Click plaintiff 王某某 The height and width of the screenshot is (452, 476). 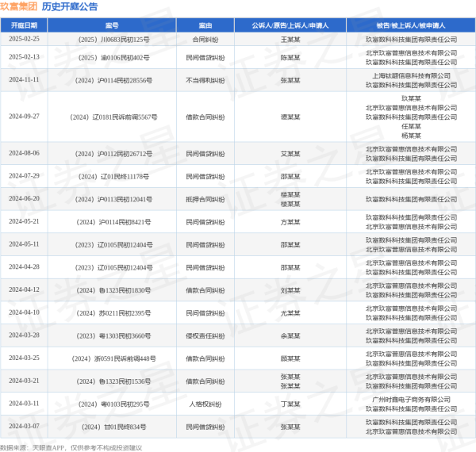coord(290,40)
